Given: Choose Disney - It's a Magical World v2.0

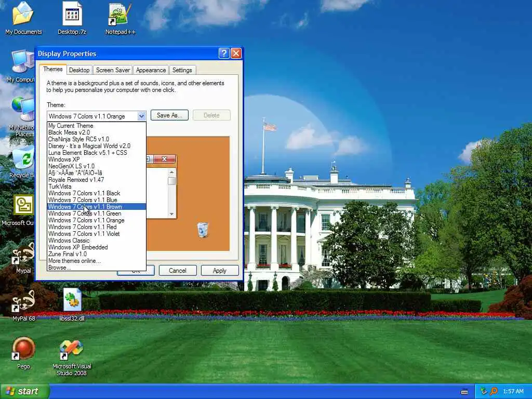Looking at the screenshot, I should click(x=96, y=146).
